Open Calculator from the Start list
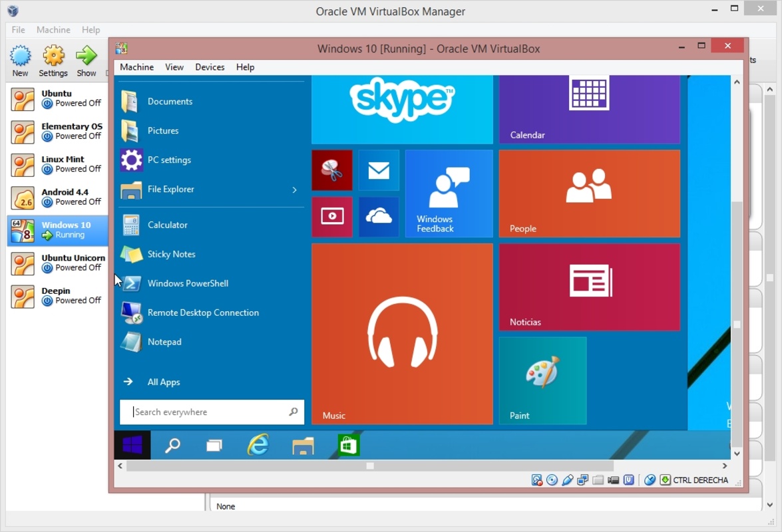The width and height of the screenshot is (782, 532). pos(167,225)
